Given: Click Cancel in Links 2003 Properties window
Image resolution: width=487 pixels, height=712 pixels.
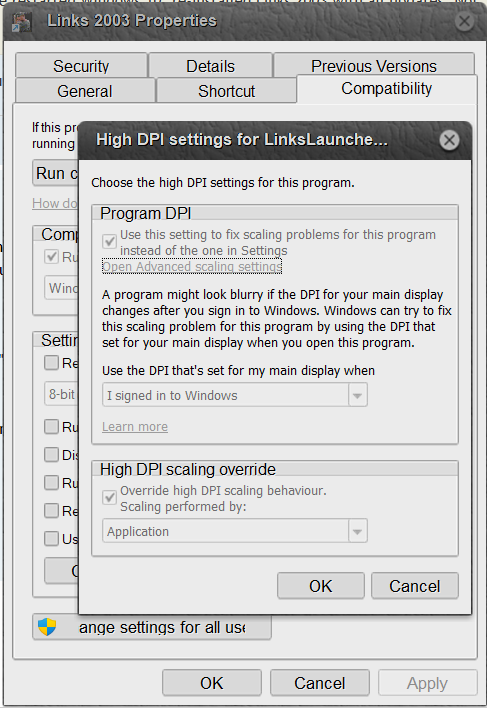Looking at the screenshot, I should pyautogui.click(x=320, y=683).
